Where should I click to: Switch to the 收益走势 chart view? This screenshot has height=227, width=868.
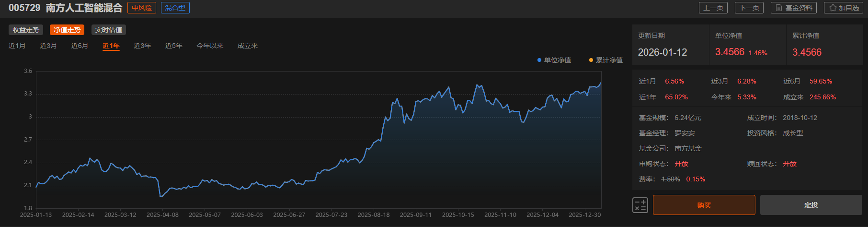(26, 30)
